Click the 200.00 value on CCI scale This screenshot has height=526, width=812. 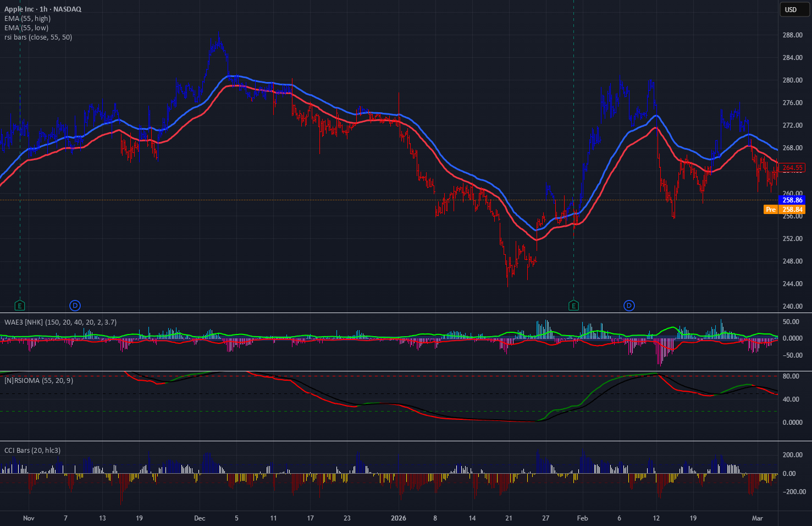pyautogui.click(x=792, y=455)
